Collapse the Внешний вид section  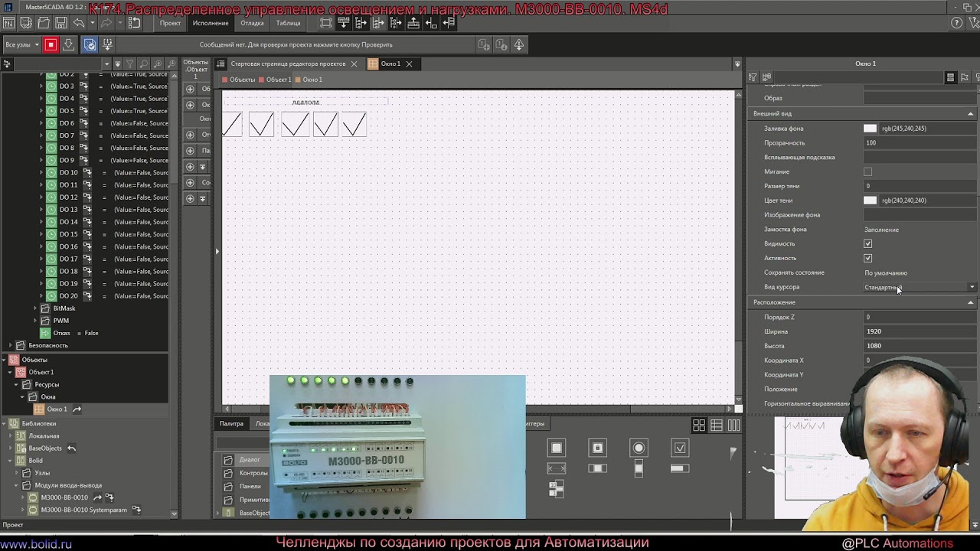[970, 114]
